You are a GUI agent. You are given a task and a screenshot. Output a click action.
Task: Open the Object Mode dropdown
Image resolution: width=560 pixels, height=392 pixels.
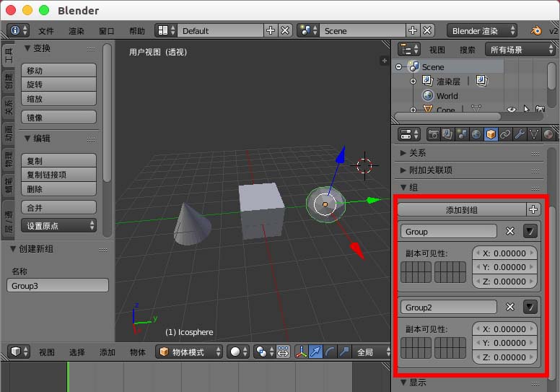tap(189, 352)
